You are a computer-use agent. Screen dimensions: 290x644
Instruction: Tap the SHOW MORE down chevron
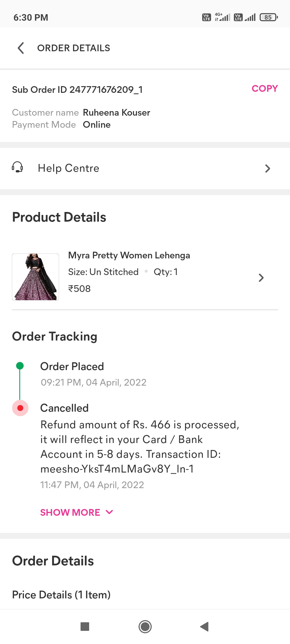109,512
